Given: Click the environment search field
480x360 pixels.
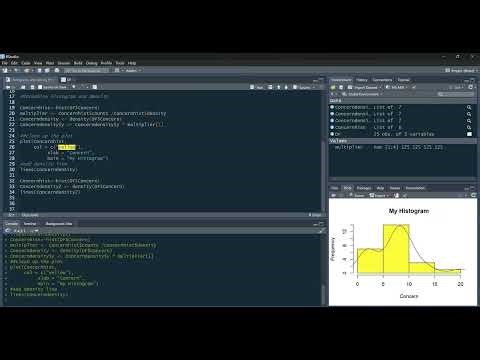Looking at the screenshot, I should point(455,94).
